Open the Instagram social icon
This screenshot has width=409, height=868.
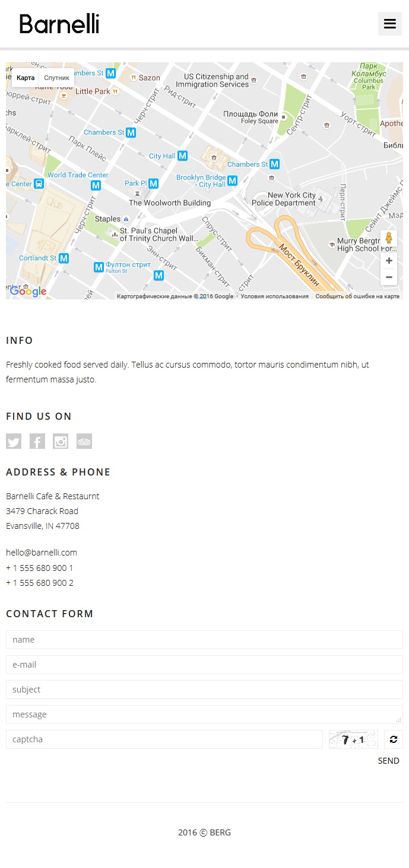(x=61, y=441)
